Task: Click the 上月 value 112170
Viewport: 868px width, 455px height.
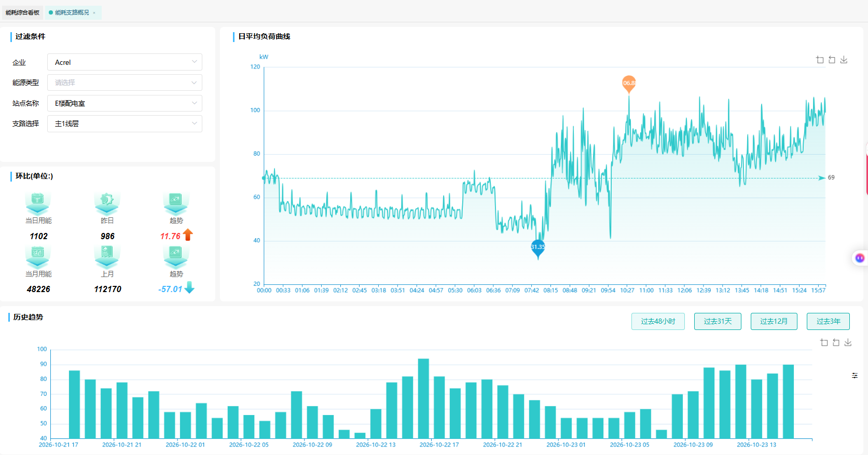Action: 107,289
